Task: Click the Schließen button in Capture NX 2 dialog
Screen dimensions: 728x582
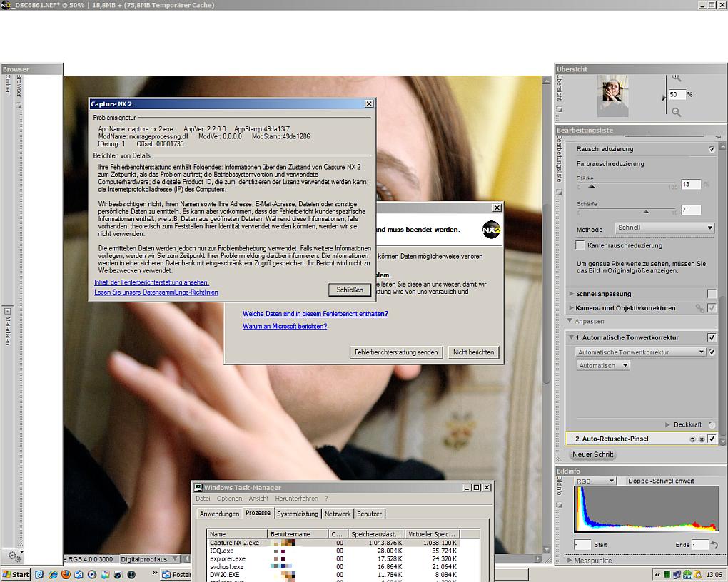Action: click(x=350, y=290)
